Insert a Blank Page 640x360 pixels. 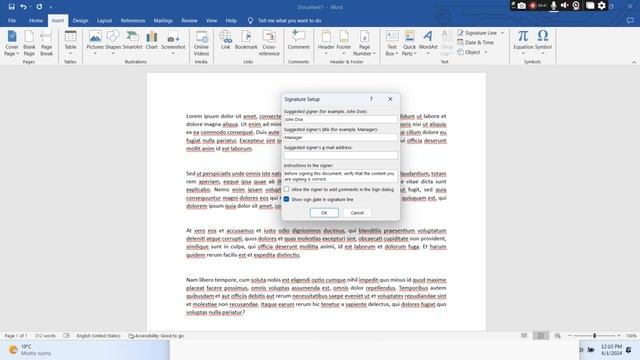(29, 43)
